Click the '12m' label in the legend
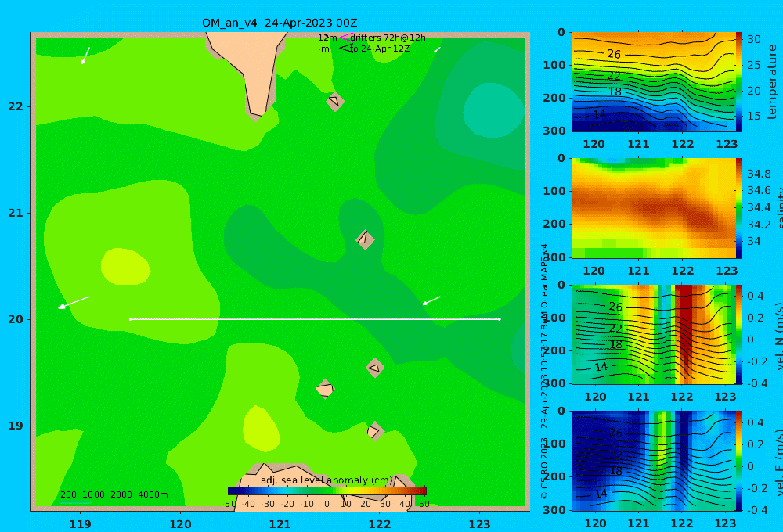 tap(327, 38)
